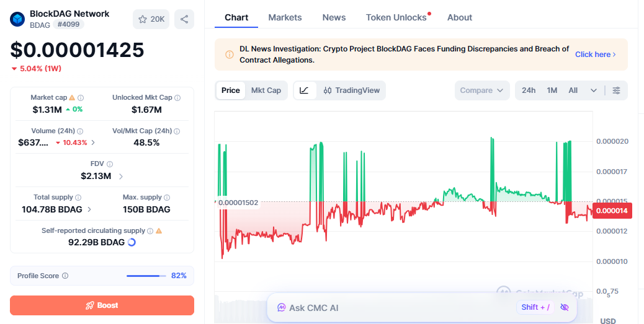Click the DL News Investigation headline text
The width and height of the screenshot is (644, 324).
click(x=404, y=55)
